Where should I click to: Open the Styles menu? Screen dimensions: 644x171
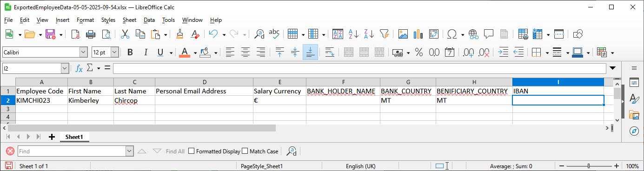point(108,20)
